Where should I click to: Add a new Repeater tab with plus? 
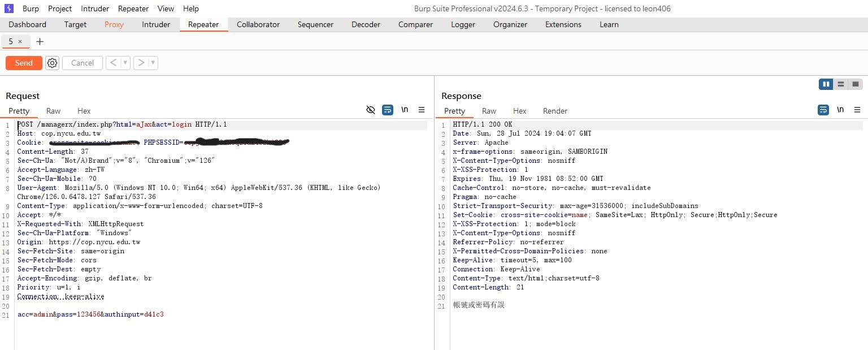[40, 41]
